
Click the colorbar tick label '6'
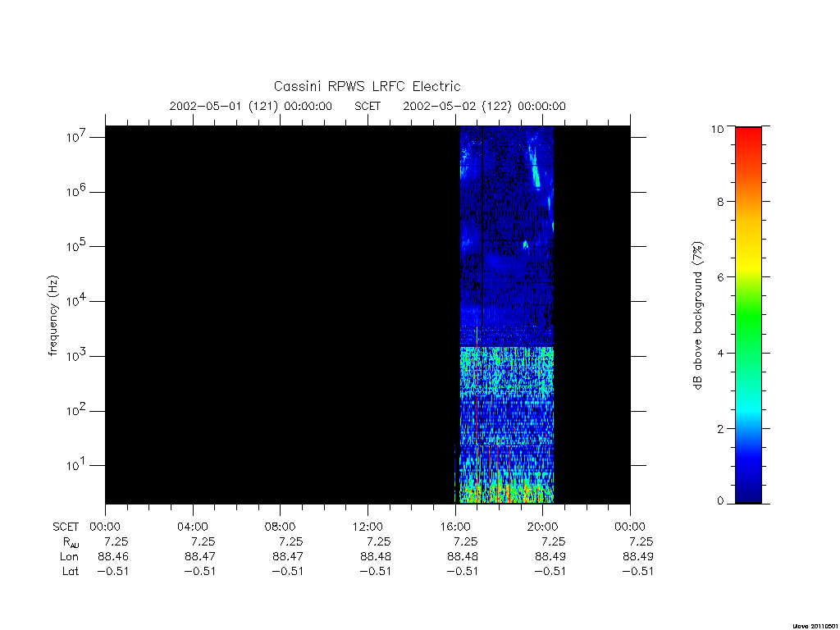[x=720, y=277]
